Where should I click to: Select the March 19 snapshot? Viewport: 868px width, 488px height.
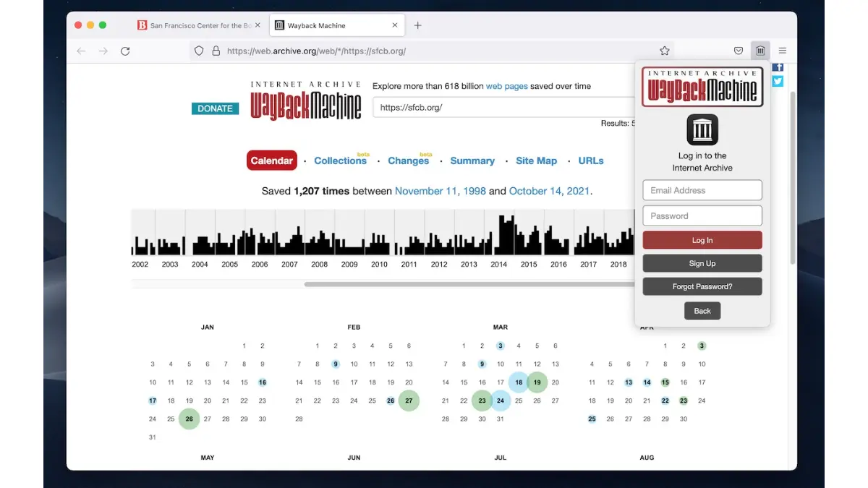537,382
